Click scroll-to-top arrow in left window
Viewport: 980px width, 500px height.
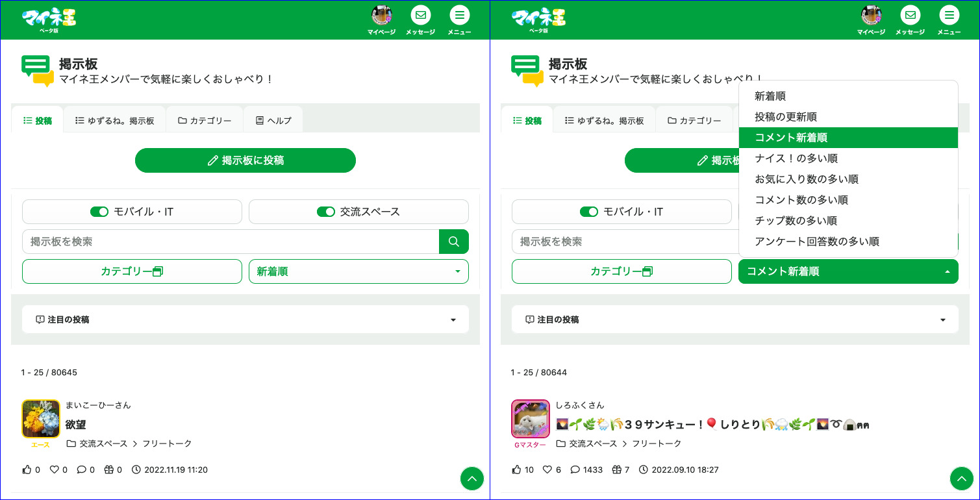click(x=472, y=479)
